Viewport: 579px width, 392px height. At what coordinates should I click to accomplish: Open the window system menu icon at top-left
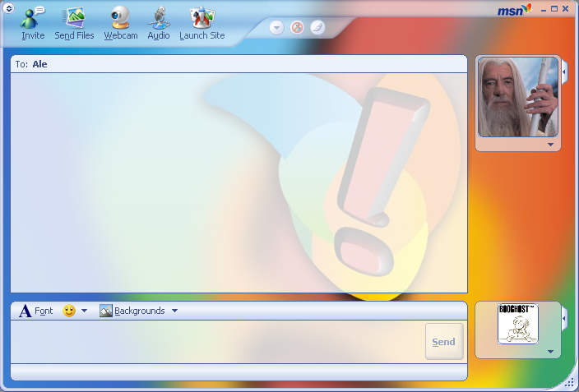pyautogui.click(x=9, y=7)
